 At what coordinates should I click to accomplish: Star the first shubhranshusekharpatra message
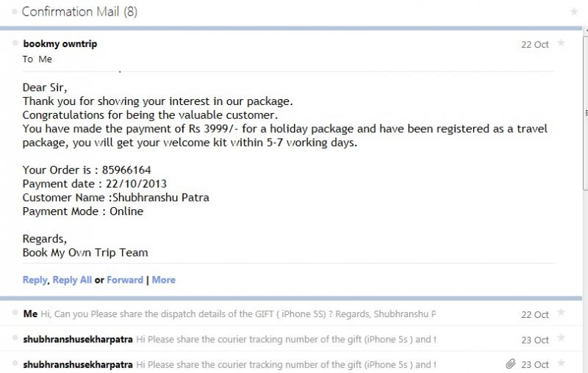click(561, 338)
